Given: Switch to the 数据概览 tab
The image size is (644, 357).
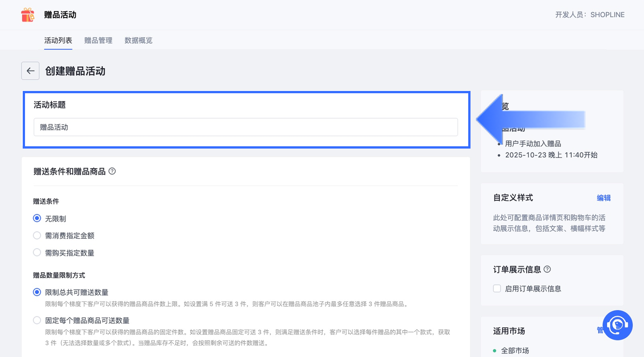Looking at the screenshot, I should tap(138, 41).
